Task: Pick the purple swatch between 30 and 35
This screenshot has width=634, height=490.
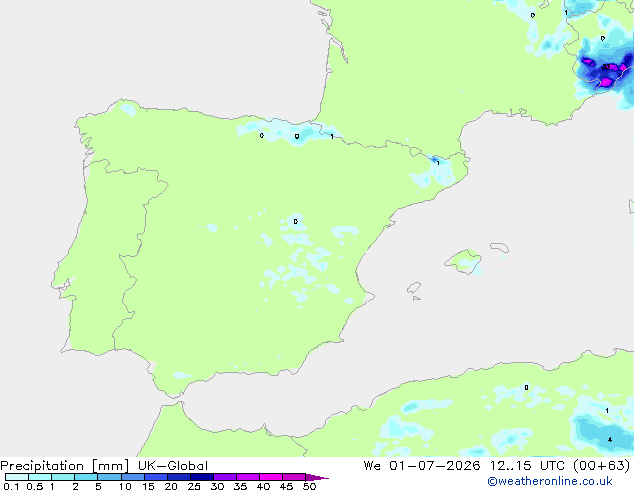Action: pos(225,477)
